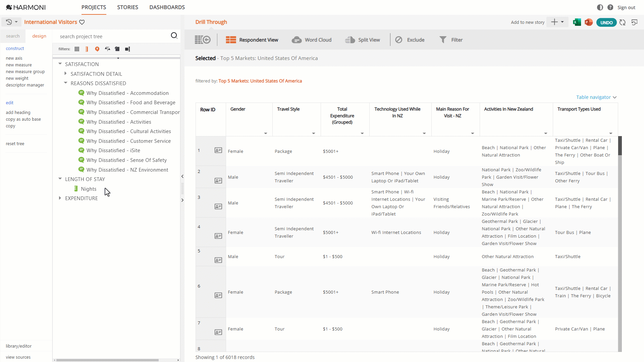Switch to the design tab
Screen dimensions: 644x362
click(39, 36)
